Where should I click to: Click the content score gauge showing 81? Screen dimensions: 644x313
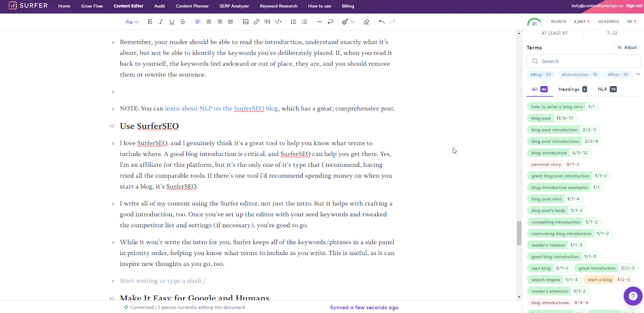[x=534, y=22]
